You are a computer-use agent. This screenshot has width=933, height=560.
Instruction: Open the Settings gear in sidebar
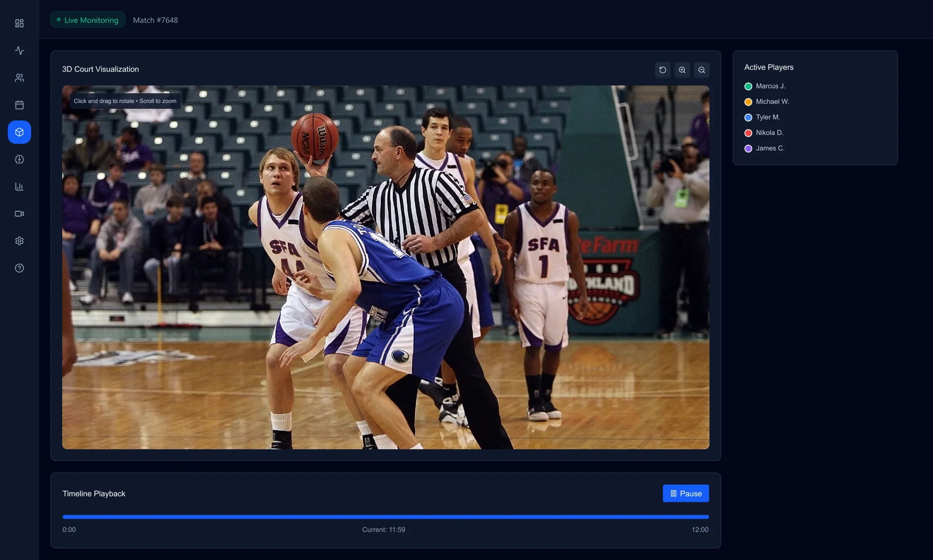19,241
